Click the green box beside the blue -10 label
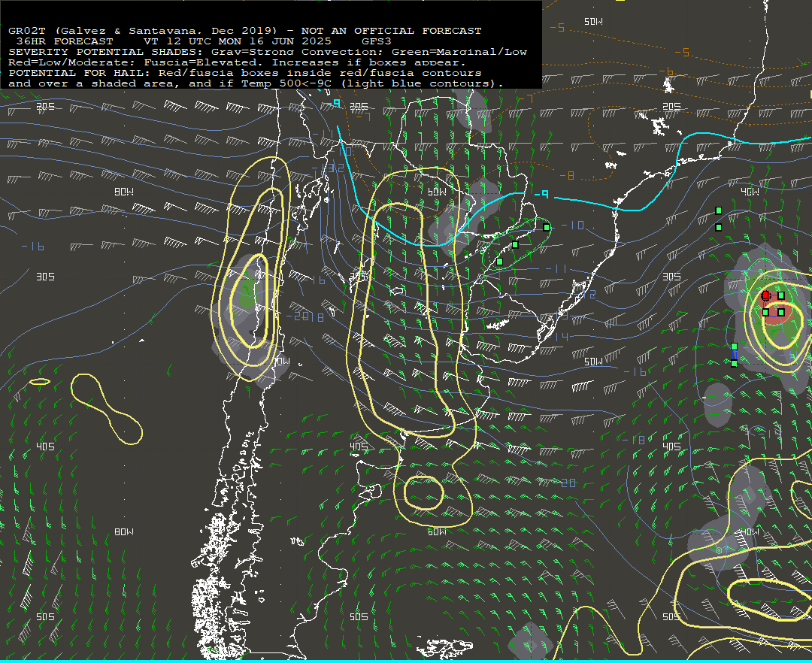 pyautogui.click(x=547, y=227)
